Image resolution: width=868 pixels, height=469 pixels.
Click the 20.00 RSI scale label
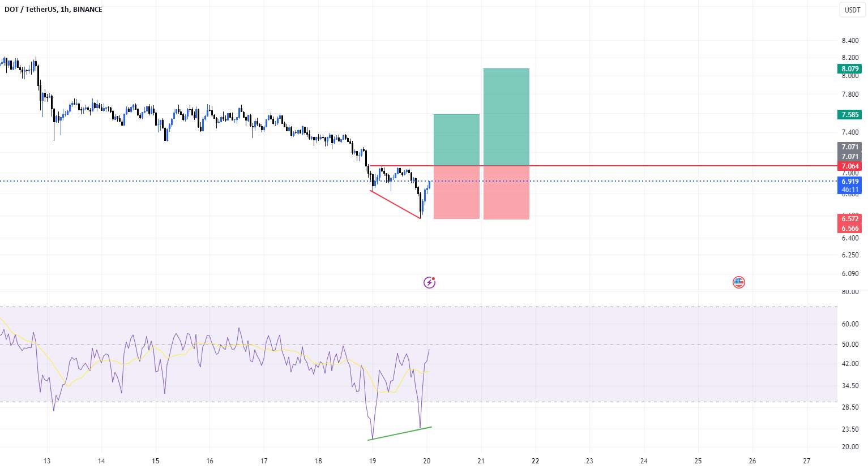point(850,447)
